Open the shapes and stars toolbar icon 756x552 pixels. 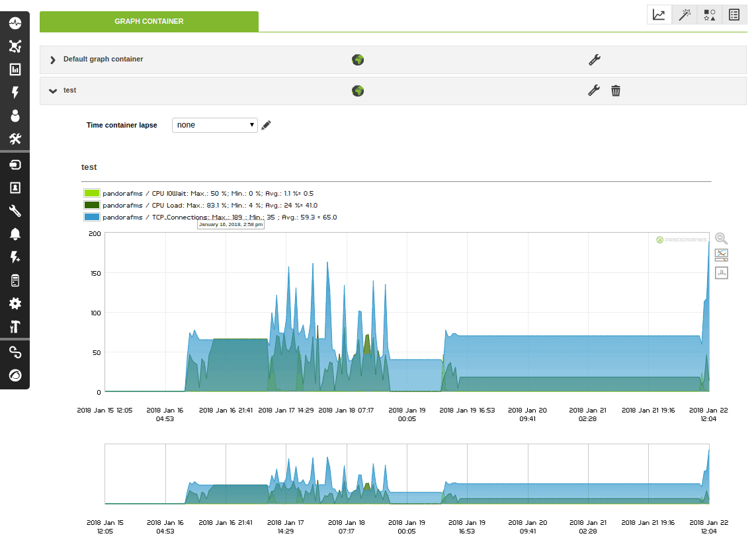click(709, 15)
